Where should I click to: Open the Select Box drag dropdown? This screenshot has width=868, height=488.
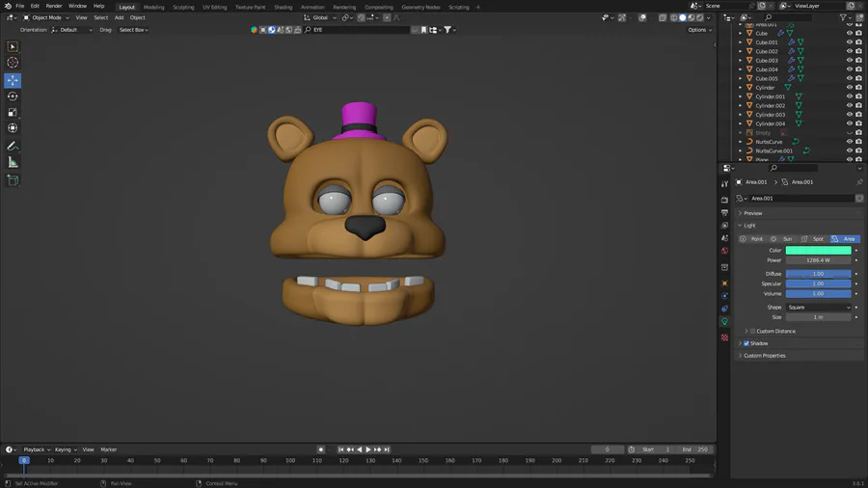coord(133,30)
